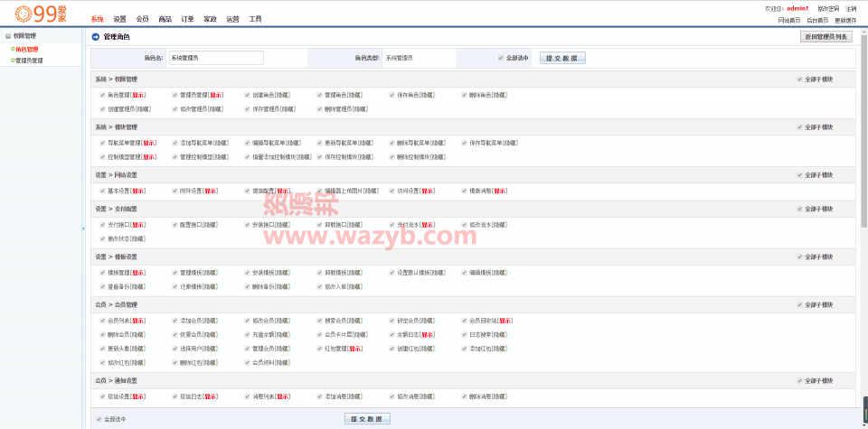This screenshot has height=429, width=868.
Task: Toggle 全部子模块 for 设置 > 模板设置
Action: (799, 257)
